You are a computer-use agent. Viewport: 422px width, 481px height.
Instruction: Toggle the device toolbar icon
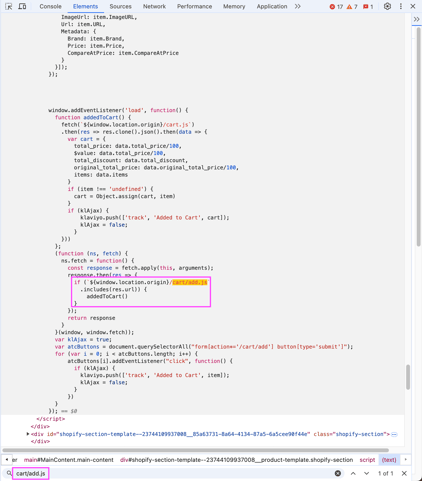22,6
